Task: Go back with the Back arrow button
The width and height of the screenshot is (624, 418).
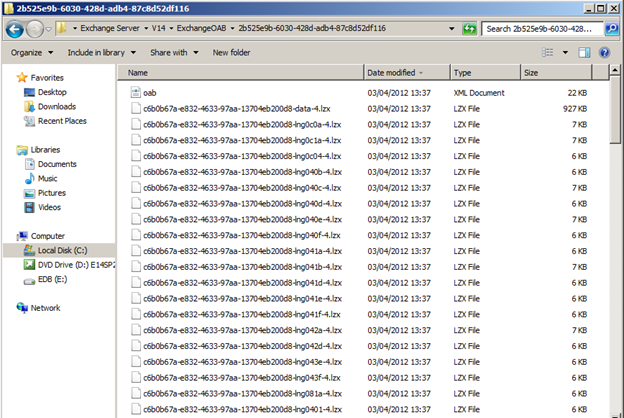Action: (x=14, y=29)
